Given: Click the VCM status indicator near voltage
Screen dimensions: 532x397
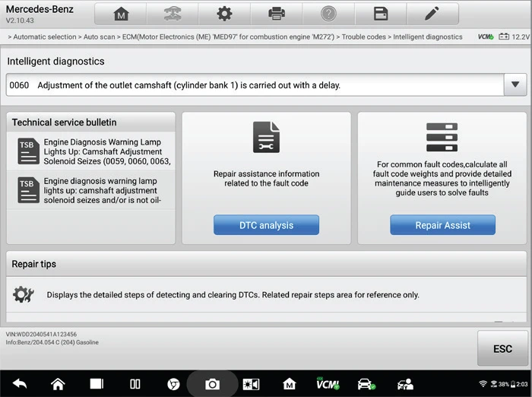Looking at the screenshot, I should coord(486,37).
